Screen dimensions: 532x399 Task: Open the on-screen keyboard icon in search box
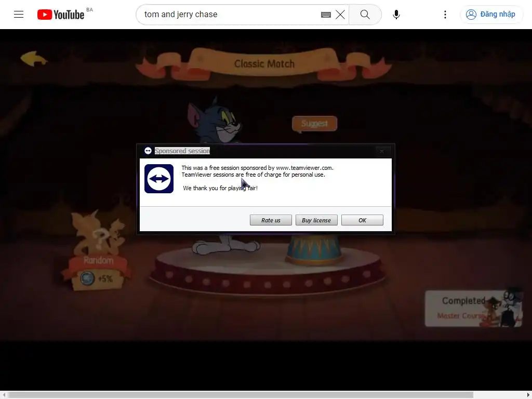coord(326,15)
